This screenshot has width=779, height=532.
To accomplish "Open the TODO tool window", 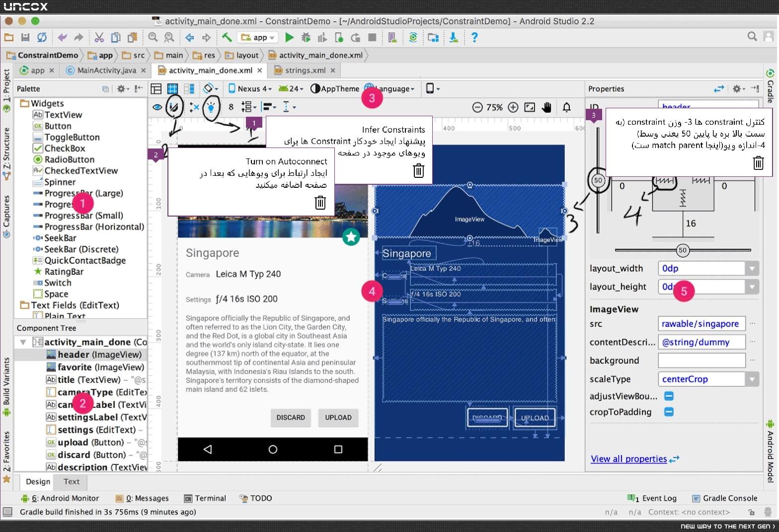I will point(255,498).
